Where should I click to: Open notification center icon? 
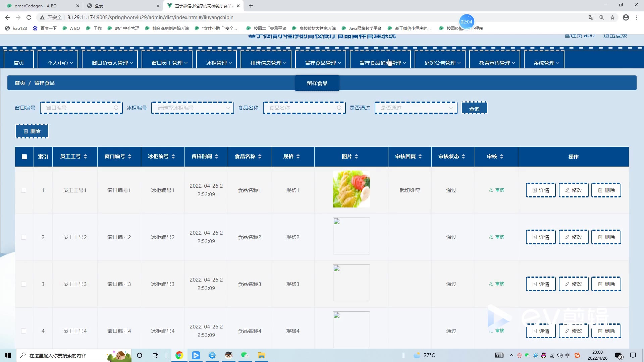pyautogui.click(x=633, y=355)
